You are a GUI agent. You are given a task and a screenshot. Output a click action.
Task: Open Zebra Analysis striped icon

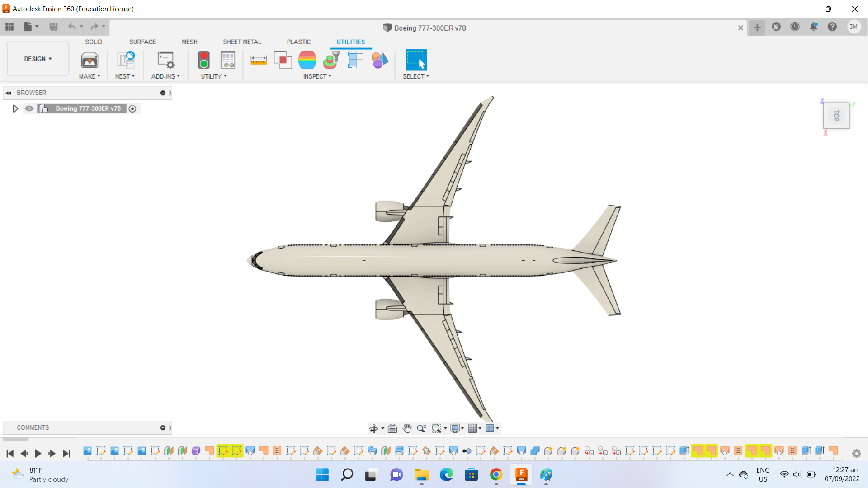307,60
